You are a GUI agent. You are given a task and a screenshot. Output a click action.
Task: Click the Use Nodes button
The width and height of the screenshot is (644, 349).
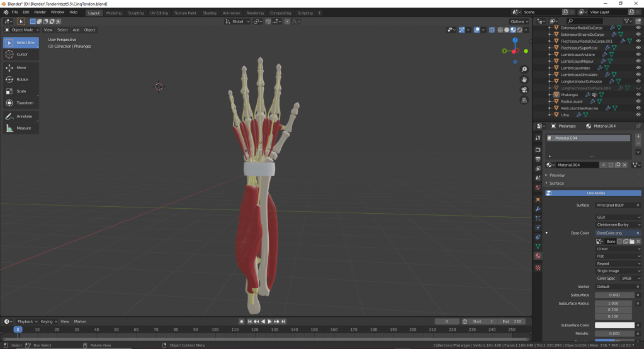(596, 193)
